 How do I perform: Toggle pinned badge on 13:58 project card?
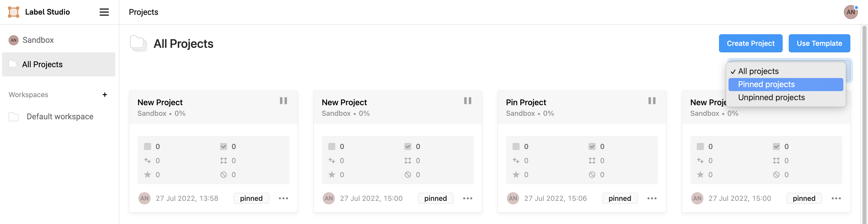pos(251,198)
